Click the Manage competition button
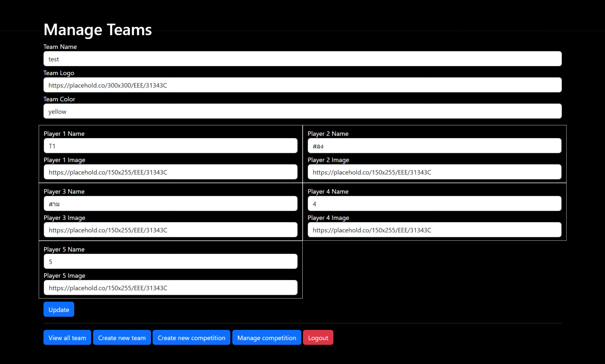The width and height of the screenshot is (605, 364). [x=266, y=337]
